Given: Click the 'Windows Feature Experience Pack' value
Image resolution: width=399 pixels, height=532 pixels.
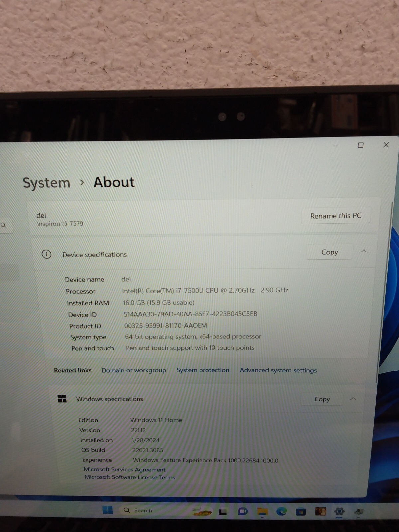Looking at the screenshot, I should coord(205,460).
